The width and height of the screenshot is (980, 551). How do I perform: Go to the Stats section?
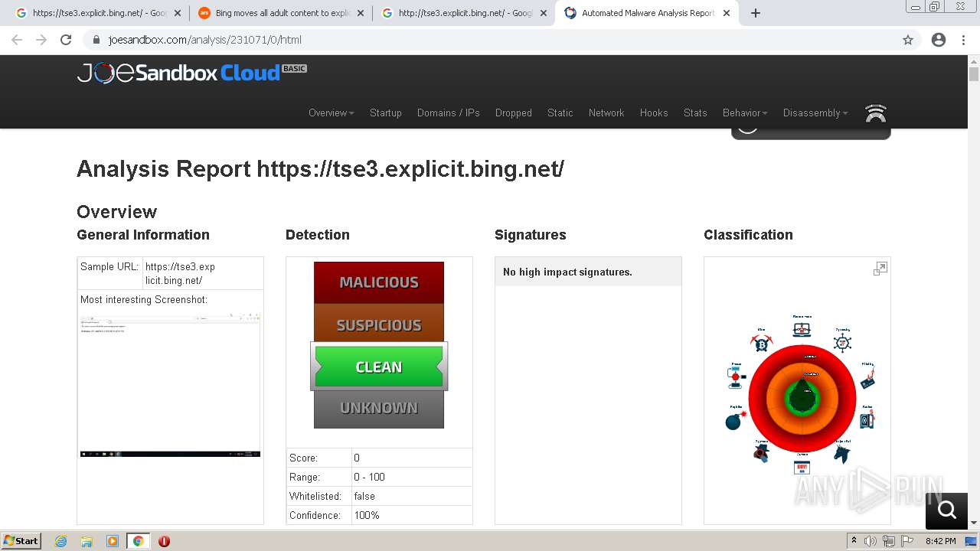click(695, 112)
